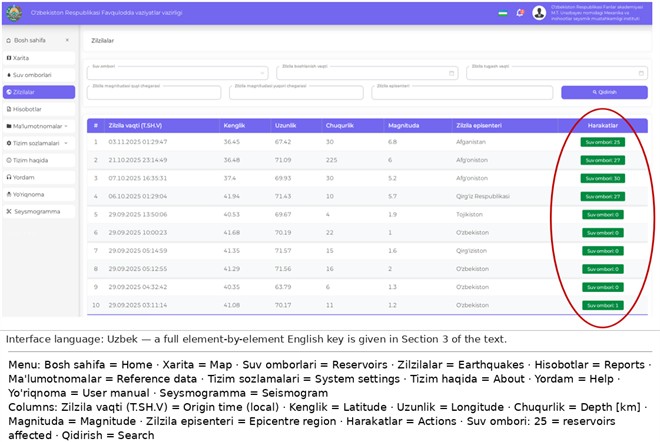
Task: Click the time cell '07.10.2025 16:35:31'
Action: click(x=138, y=178)
